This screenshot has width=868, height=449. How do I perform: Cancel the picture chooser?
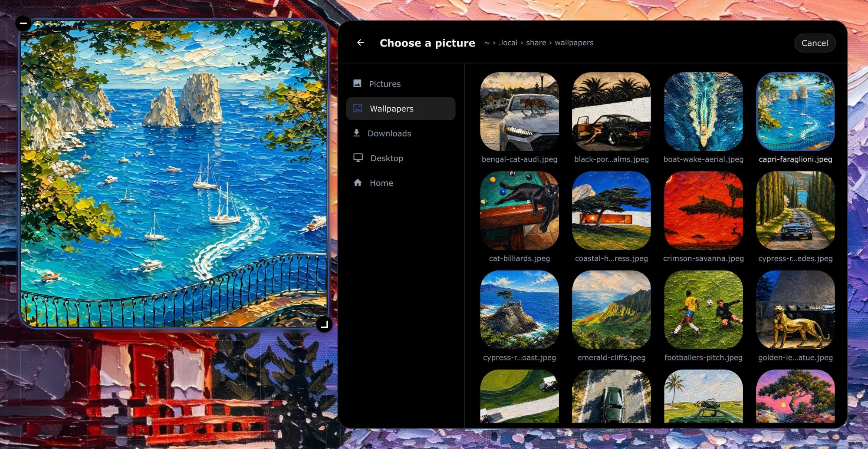[815, 43]
